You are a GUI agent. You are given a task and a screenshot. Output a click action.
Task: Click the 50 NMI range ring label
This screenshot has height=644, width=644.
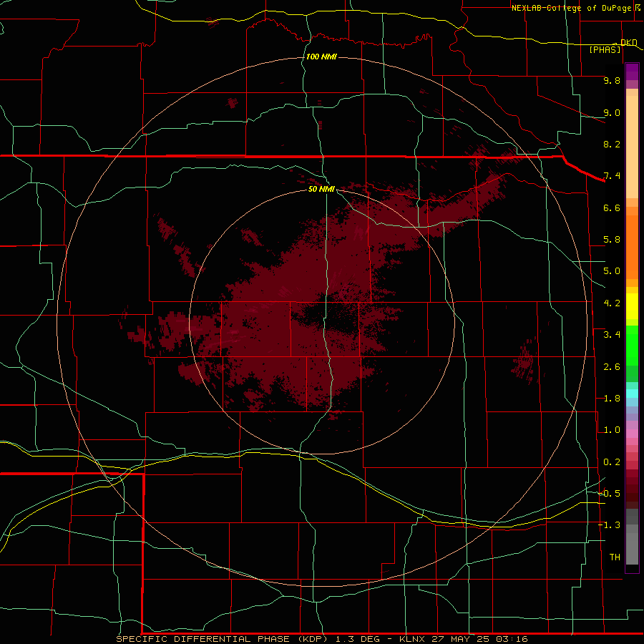coord(321,189)
